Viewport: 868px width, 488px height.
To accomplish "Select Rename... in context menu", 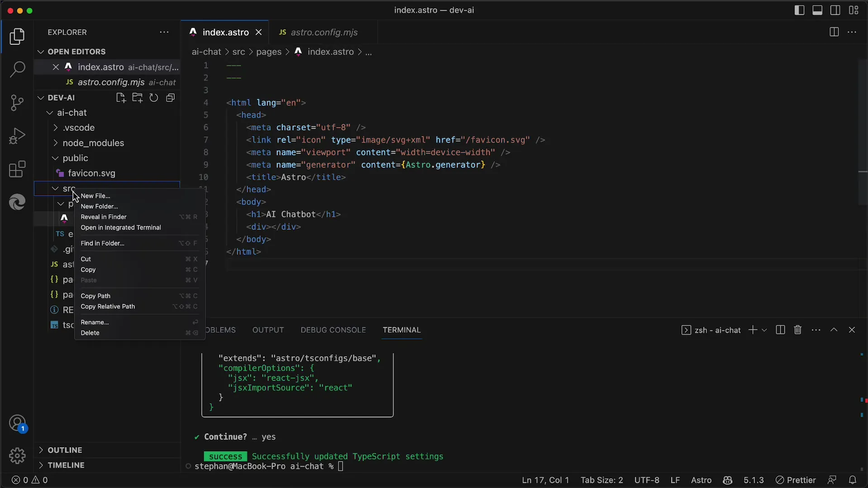I will pos(140,322).
